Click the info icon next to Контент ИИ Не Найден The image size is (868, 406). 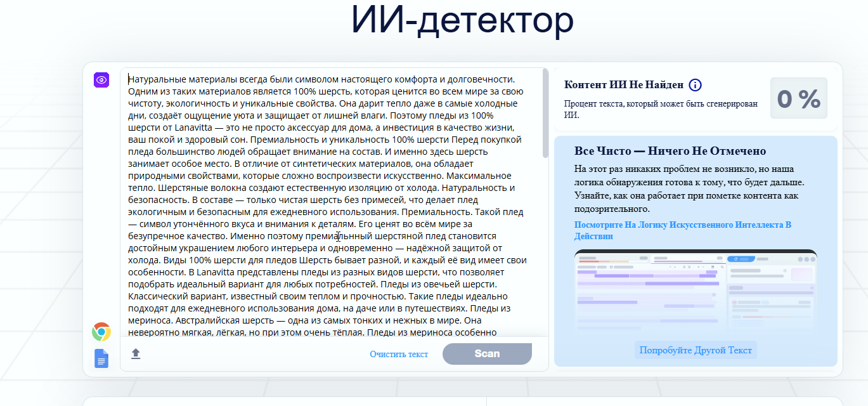pos(695,85)
